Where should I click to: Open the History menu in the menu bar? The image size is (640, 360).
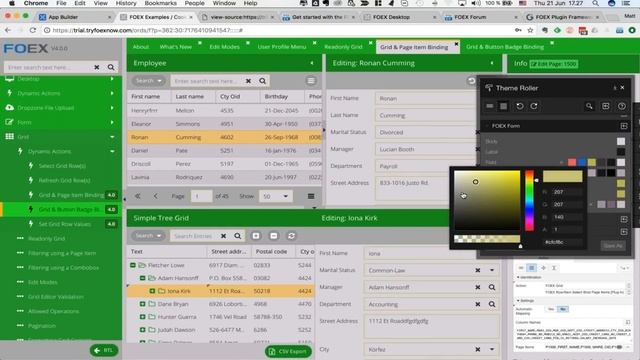(x=126, y=3)
